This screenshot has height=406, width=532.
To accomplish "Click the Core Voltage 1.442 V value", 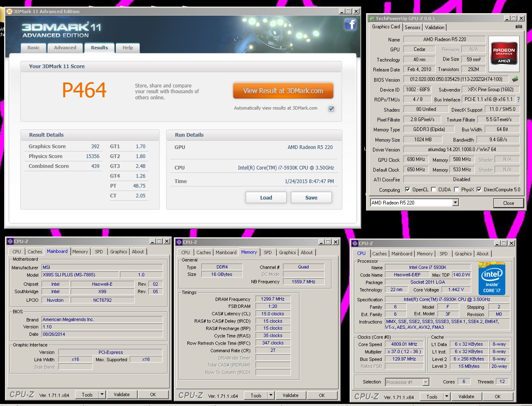I will pos(456,289).
